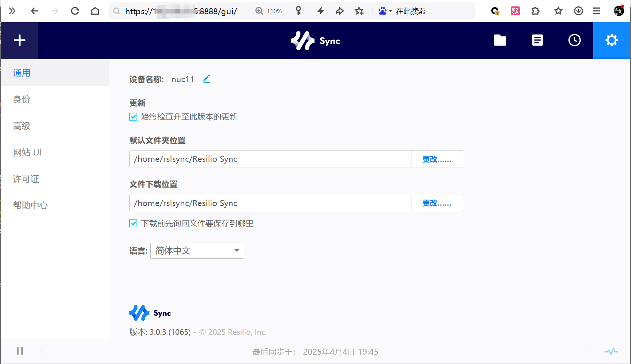631x364 pixels.
Task: Click the share arrow icon in the address bar
Action: 340,11
